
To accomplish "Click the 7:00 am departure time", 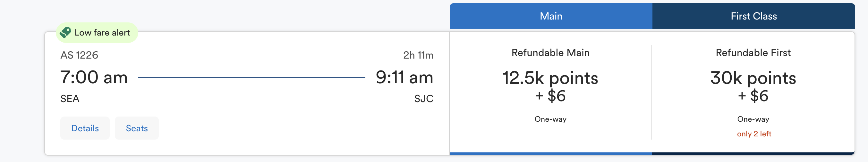I will pos(94,77).
